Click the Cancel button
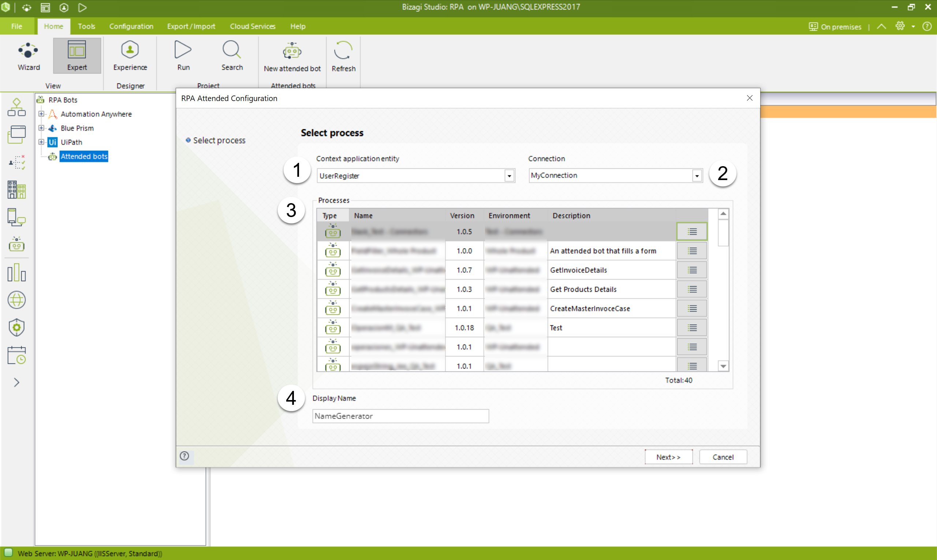Viewport: 937px width, 560px height. pos(723,457)
